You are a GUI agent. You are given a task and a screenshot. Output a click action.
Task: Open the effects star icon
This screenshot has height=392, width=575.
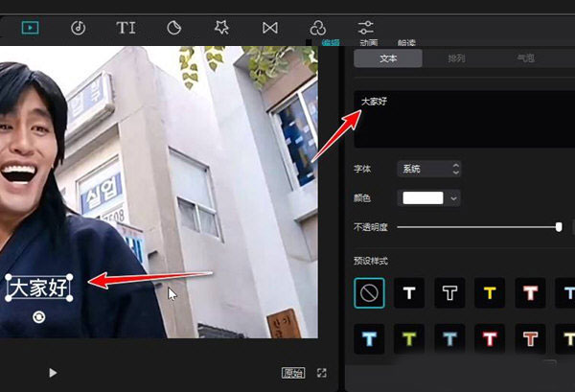tap(221, 28)
